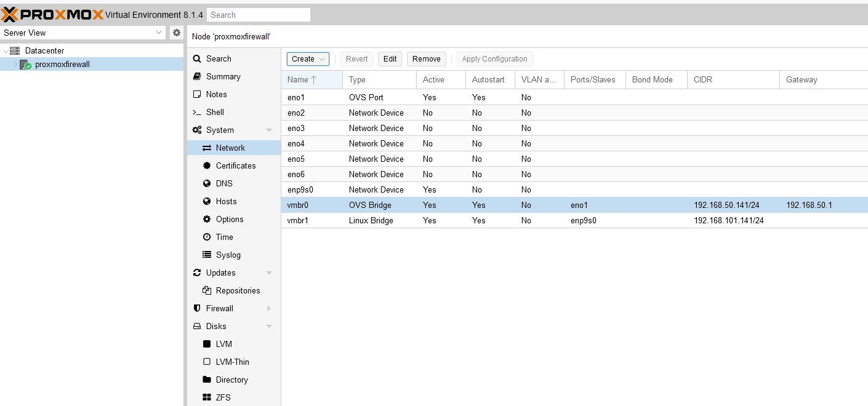Screen dimensions: 868x406
Task: Open the server view settings gear
Action: [177, 33]
